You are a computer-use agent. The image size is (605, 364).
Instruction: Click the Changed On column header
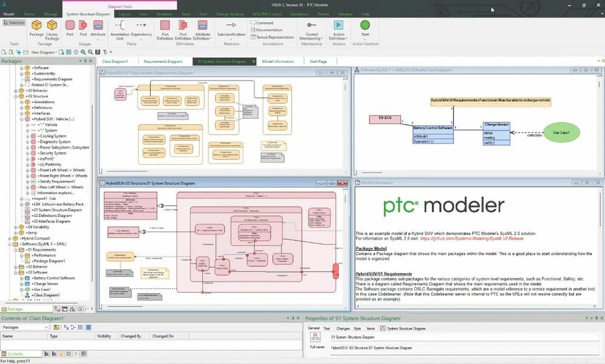pyautogui.click(x=168, y=336)
